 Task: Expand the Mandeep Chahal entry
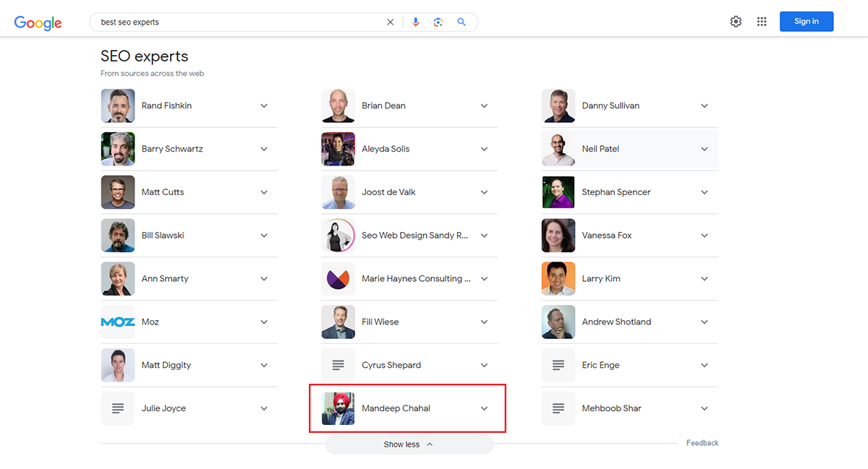485,408
